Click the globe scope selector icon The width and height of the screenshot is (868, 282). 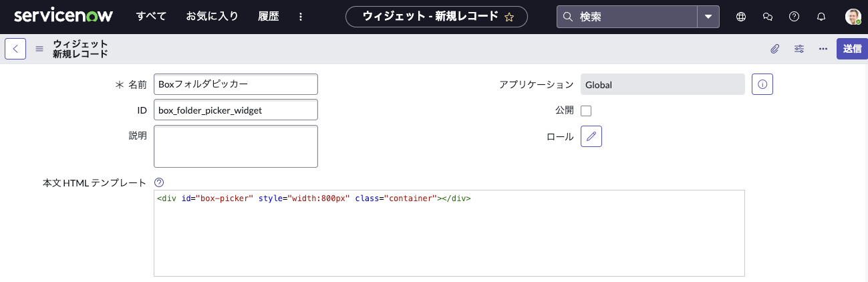(740, 17)
